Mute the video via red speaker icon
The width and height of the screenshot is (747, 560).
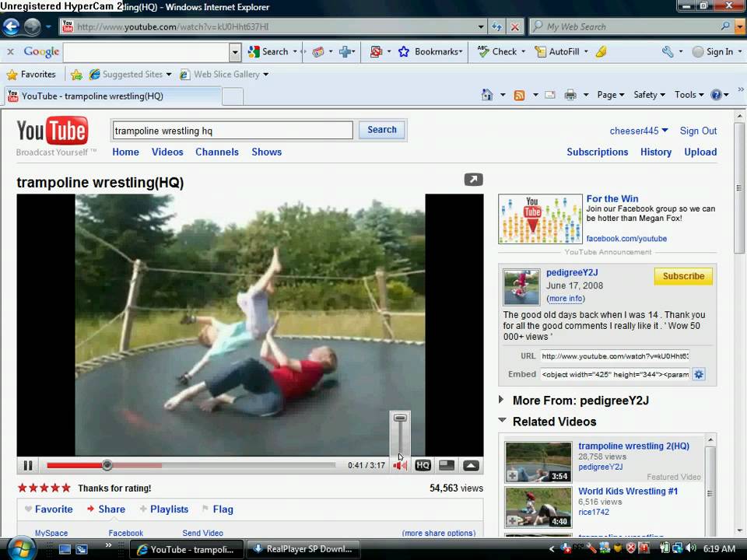(x=400, y=466)
